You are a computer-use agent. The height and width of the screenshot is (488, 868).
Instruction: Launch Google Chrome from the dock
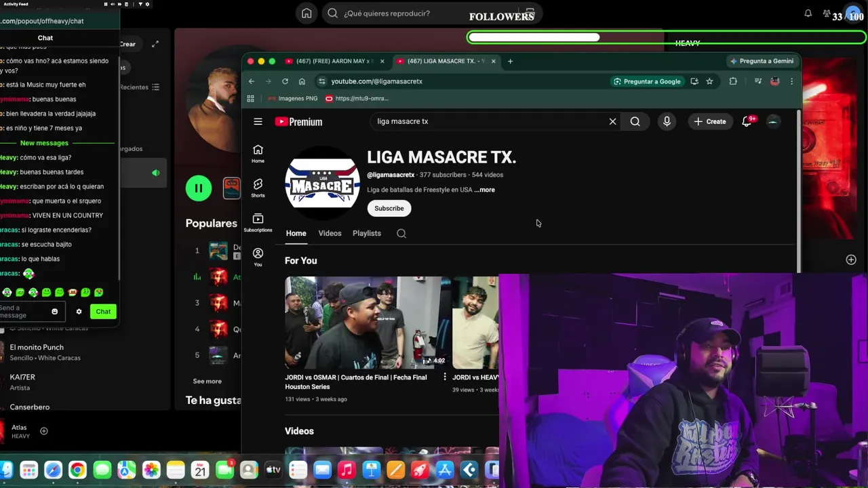[x=77, y=470]
